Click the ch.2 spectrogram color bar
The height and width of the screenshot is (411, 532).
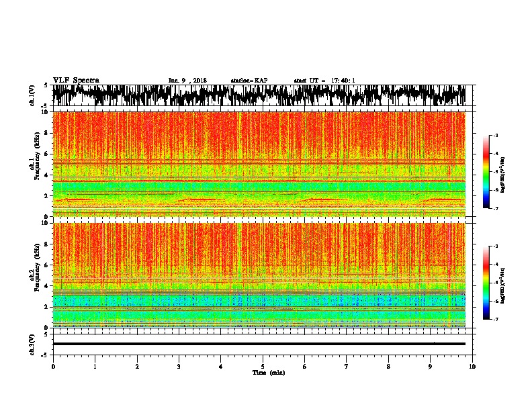(486, 283)
